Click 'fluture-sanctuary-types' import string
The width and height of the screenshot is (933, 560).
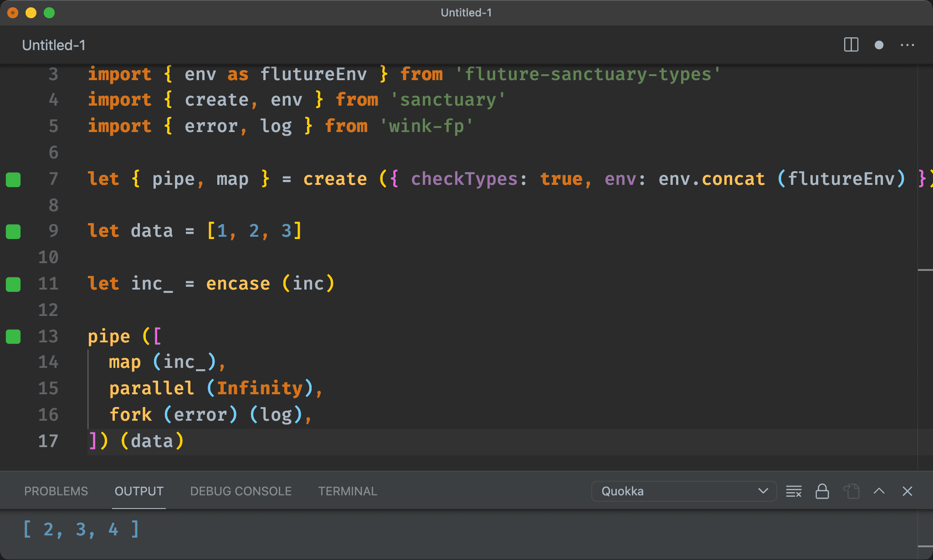pos(588,74)
